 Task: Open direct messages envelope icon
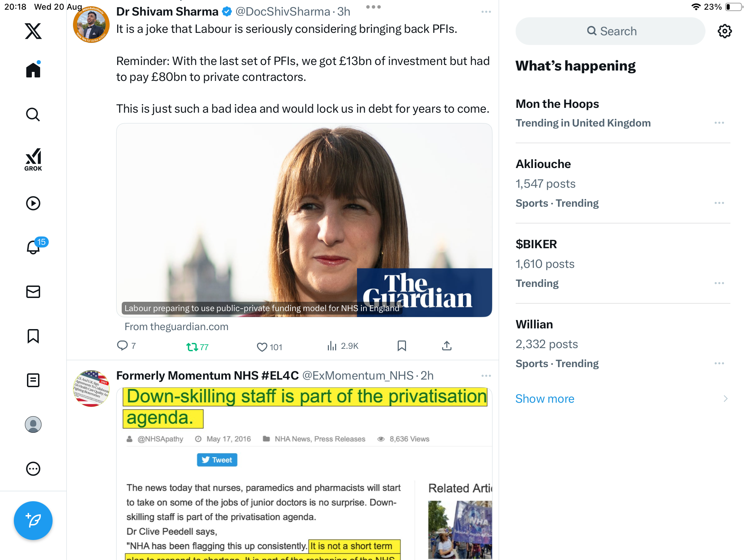pyautogui.click(x=33, y=292)
